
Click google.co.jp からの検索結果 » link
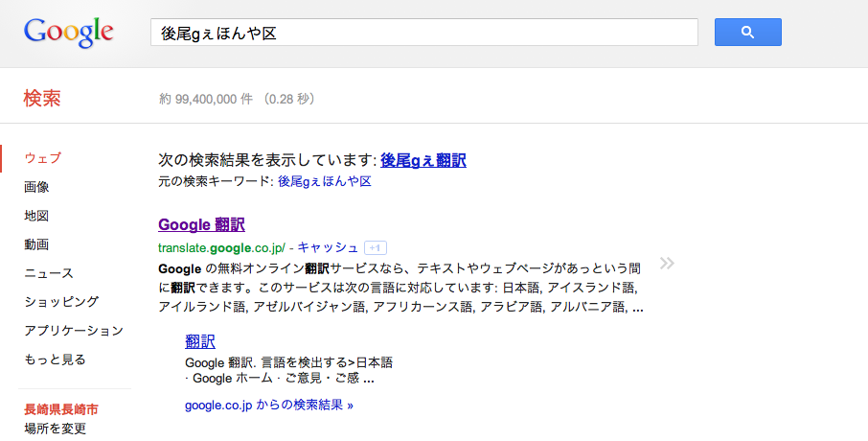click(x=269, y=405)
